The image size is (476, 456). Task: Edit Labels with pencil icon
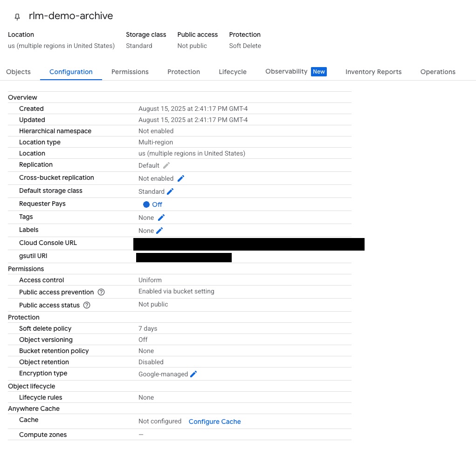(x=159, y=231)
